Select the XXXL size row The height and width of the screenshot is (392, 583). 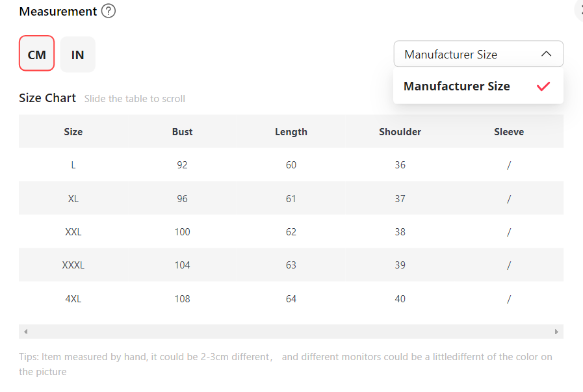click(x=73, y=265)
